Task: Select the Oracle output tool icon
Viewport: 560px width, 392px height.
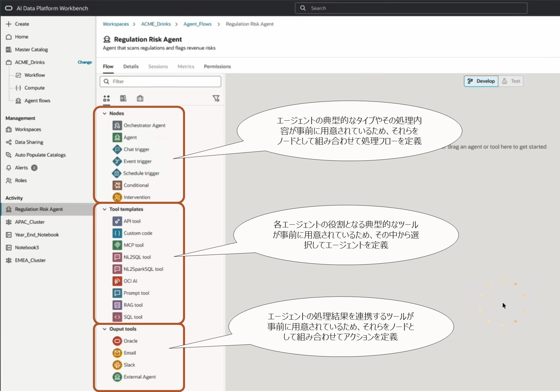Action: click(x=117, y=341)
